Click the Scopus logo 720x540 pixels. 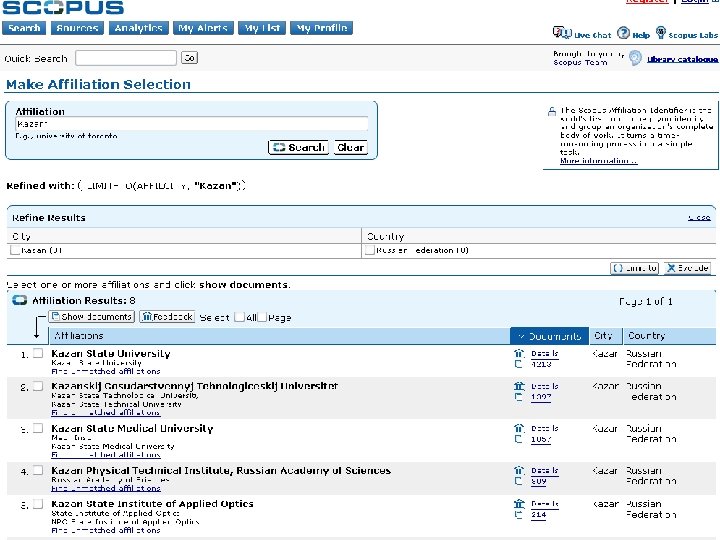[x=63, y=7]
